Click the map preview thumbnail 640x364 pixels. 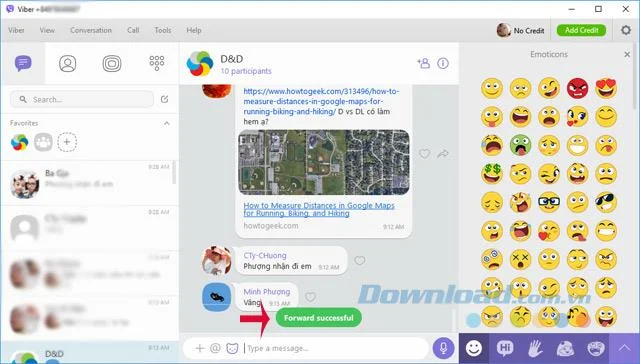tap(324, 162)
